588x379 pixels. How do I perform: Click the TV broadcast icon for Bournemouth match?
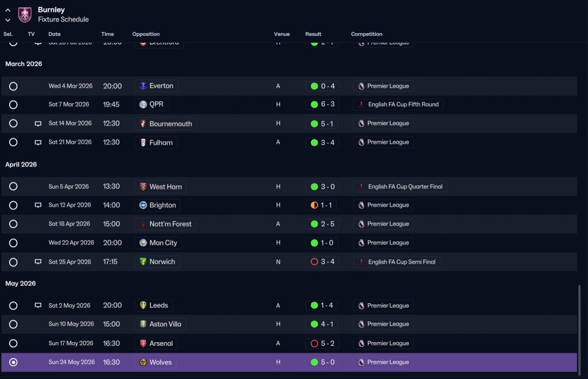click(x=38, y=124)
